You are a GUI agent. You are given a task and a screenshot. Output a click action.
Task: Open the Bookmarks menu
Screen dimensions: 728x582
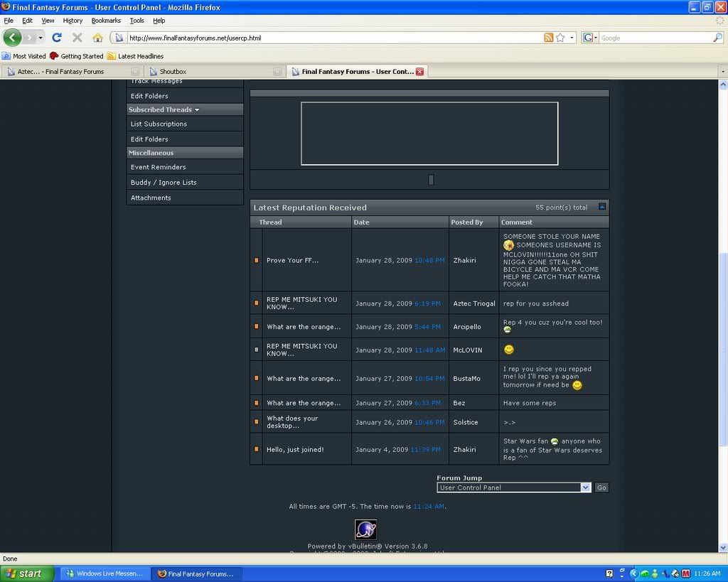(x=106, y=21)
